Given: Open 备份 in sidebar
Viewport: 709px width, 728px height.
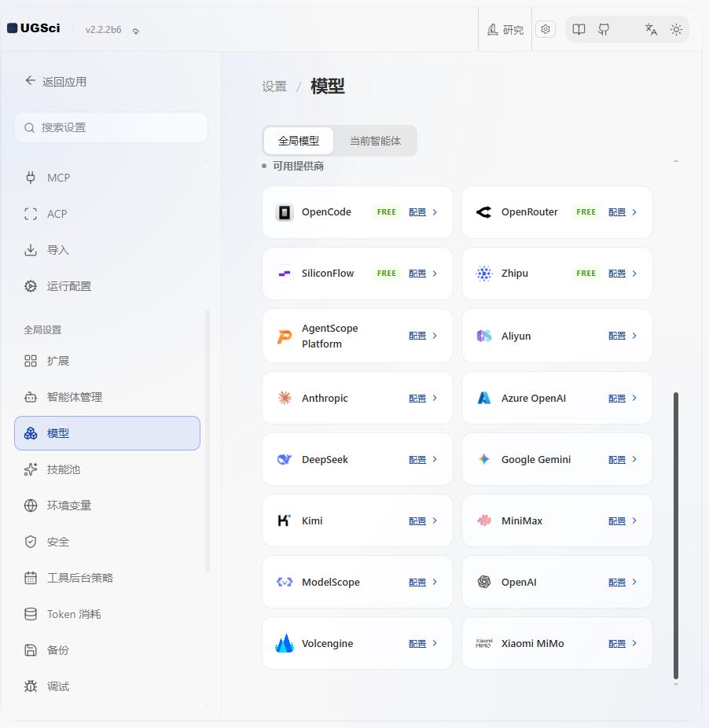Looking at the screenshot, I should coord(107,650).
